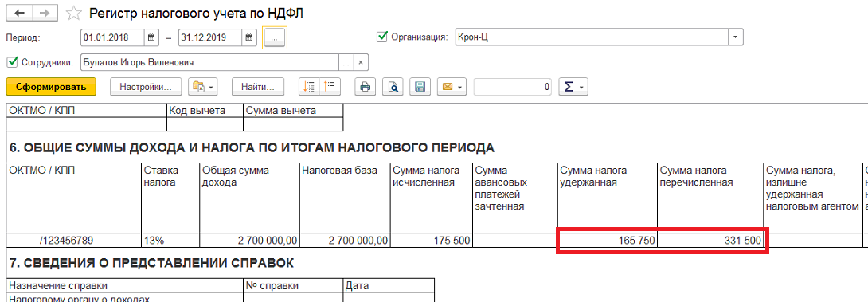The height and width of the screenshot is (302, 868).
Task: Open the email send dropdown
Action: pyautogui.click(x=452, y=86)
